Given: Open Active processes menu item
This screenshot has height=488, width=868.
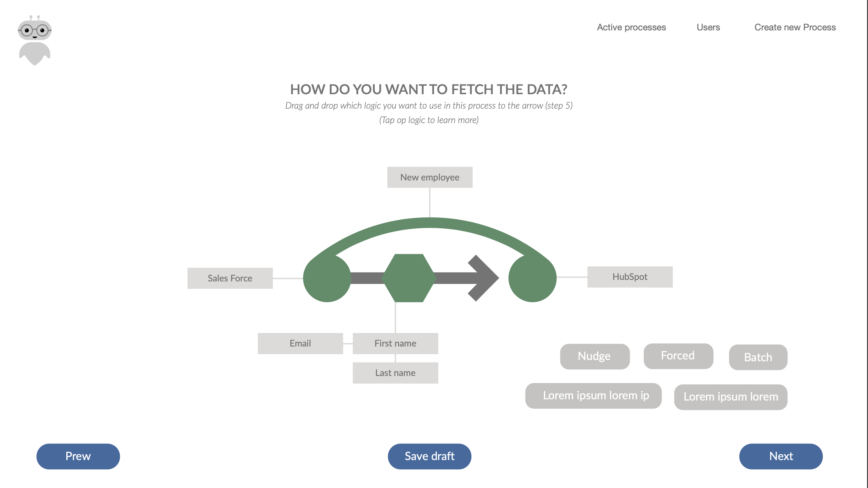Looking at the screenshot, I should pyautogui.click(x=631, y=27).
